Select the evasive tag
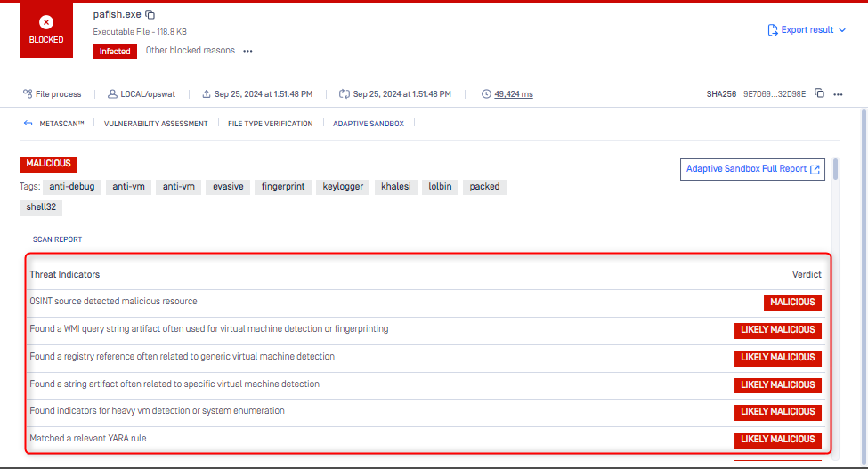 228,187
